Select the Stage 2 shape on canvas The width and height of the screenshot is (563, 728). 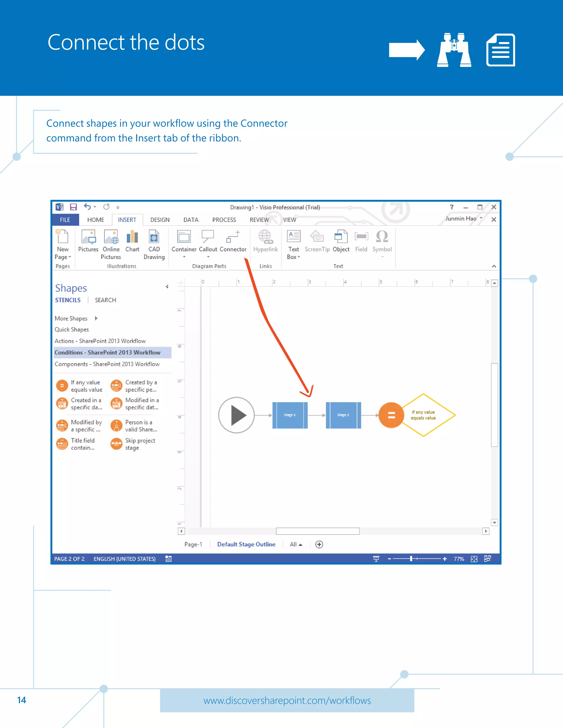[343, 415]
